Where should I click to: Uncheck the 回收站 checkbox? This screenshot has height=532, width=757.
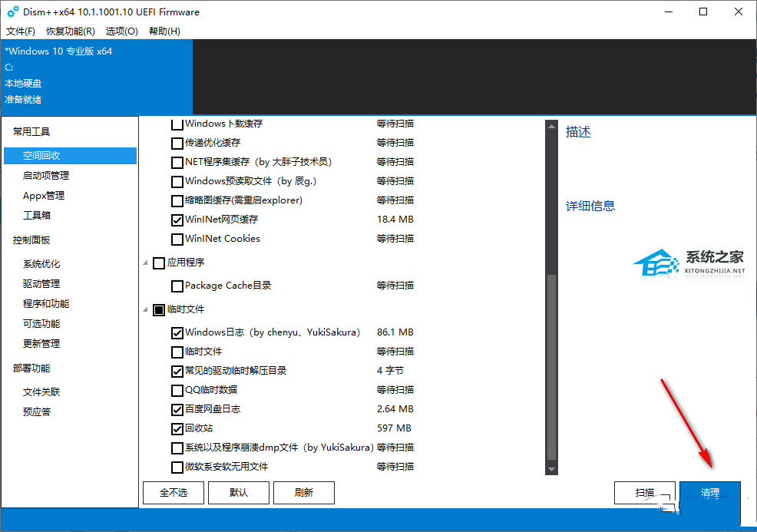[x=177, y=428]
